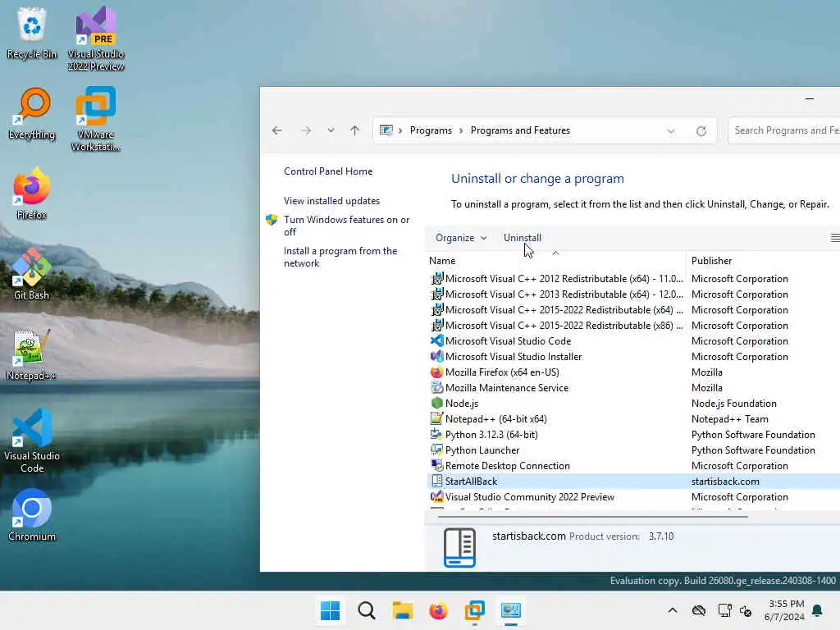Expand the chevron after Programs breadcrumb
840x630 pixels.
click(461, 130)
